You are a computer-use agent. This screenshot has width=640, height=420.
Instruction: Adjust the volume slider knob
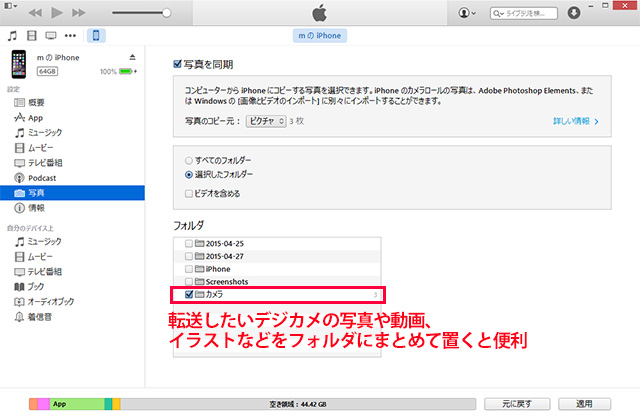click(167, 13)
